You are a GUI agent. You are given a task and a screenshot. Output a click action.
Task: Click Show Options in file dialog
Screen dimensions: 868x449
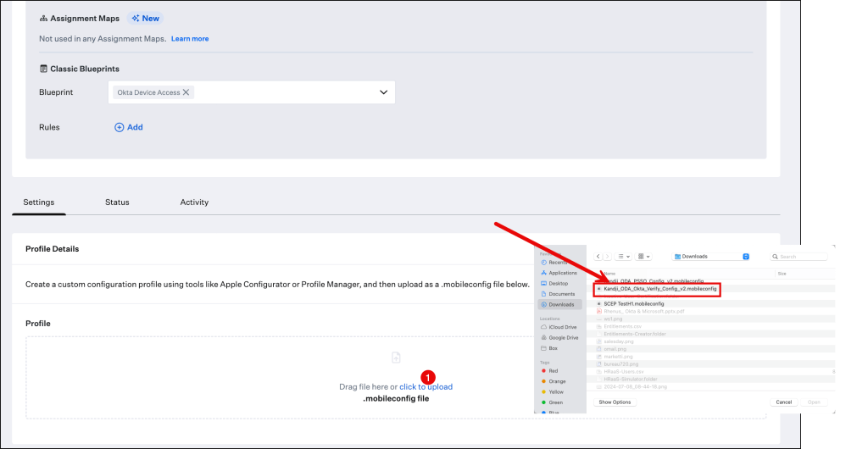(x=615, y=402)
